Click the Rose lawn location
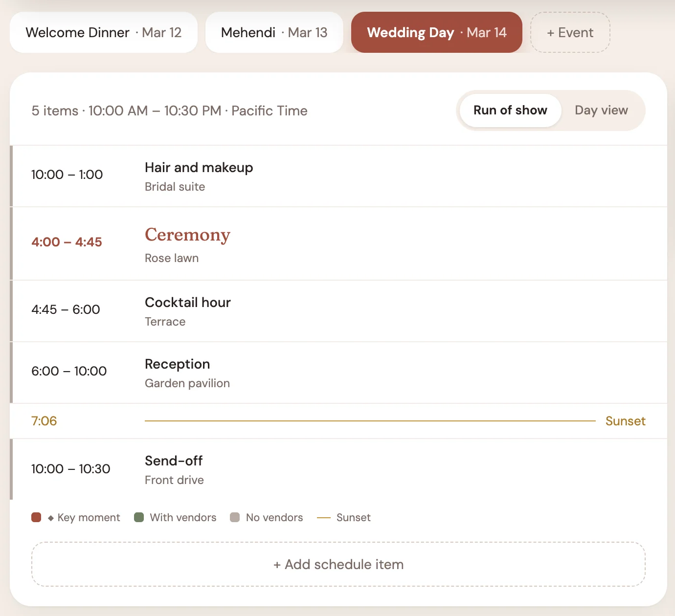This screenshot has width=675, height=616. 172,258
